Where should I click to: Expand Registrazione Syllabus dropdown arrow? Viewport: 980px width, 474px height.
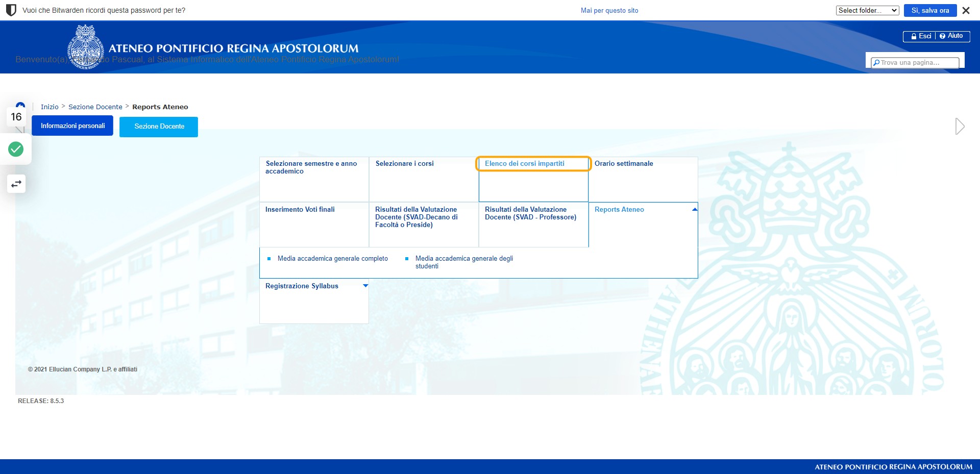tap(365, 286)
